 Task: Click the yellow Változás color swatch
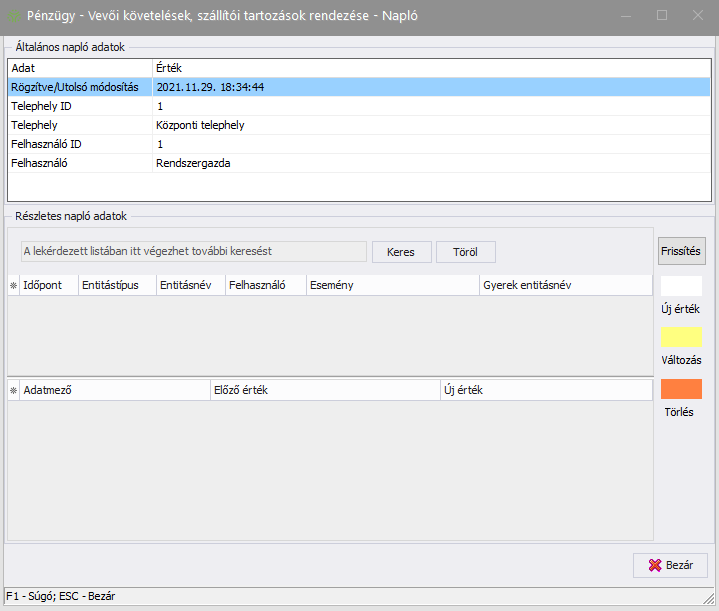pos(681,337)
